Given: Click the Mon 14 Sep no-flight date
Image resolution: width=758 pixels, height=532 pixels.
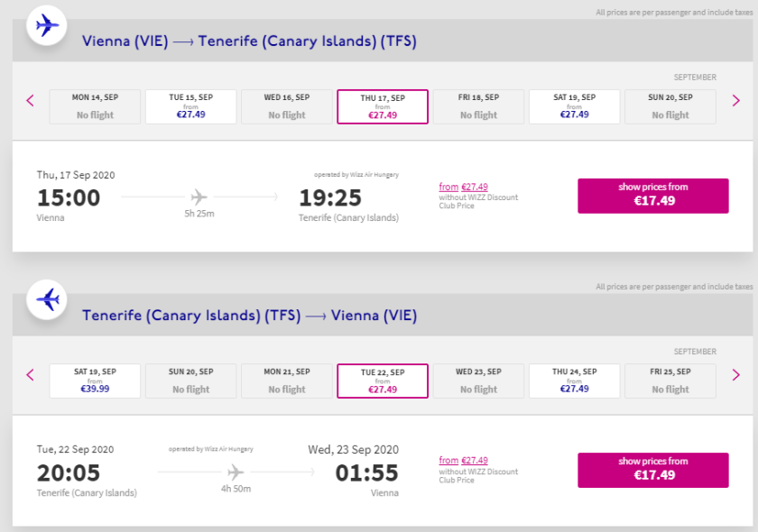Looking at the screenshot, I should click(95, 106).
